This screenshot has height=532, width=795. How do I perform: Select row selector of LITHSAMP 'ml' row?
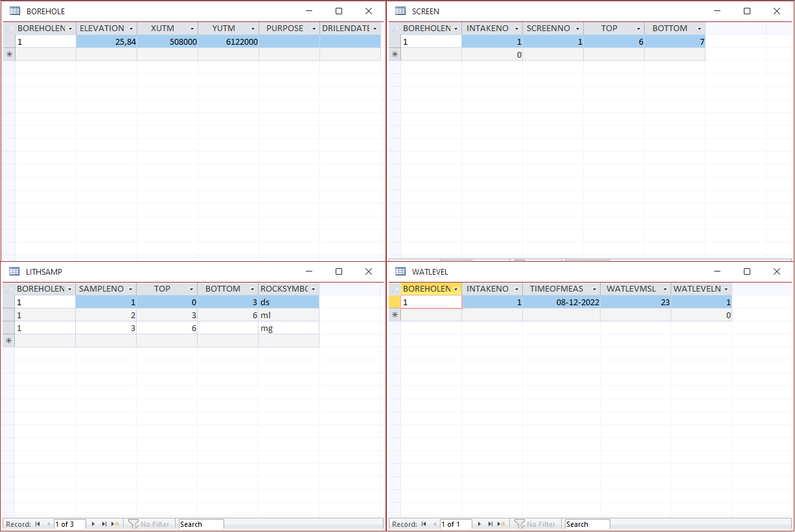pos(8,315)
